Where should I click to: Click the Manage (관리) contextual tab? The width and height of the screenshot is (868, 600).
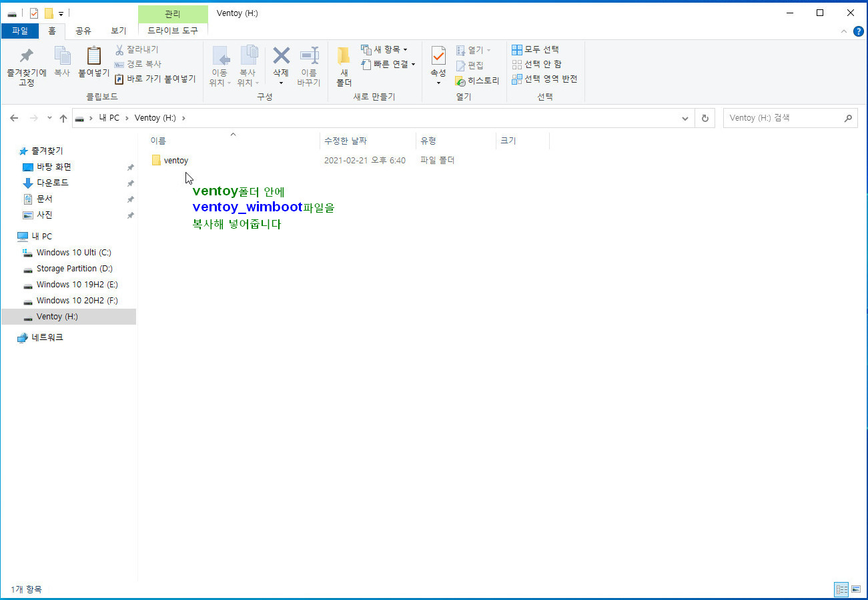point(173,13)
